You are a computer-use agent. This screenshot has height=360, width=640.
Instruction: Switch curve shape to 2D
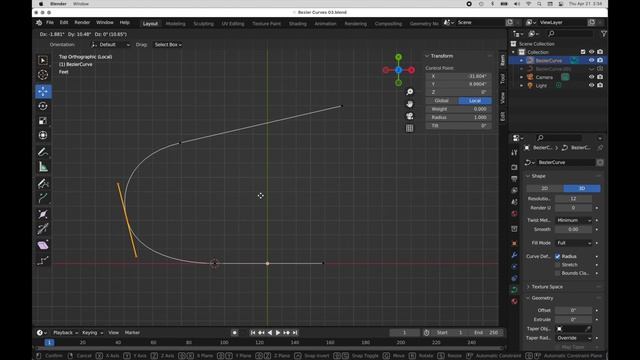coord(545,188)
